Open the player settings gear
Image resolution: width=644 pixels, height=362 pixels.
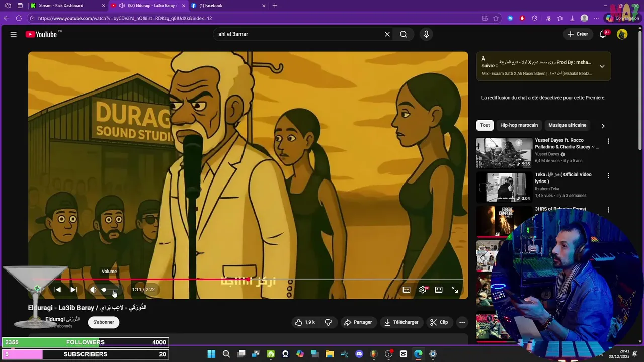pos(423,290)
